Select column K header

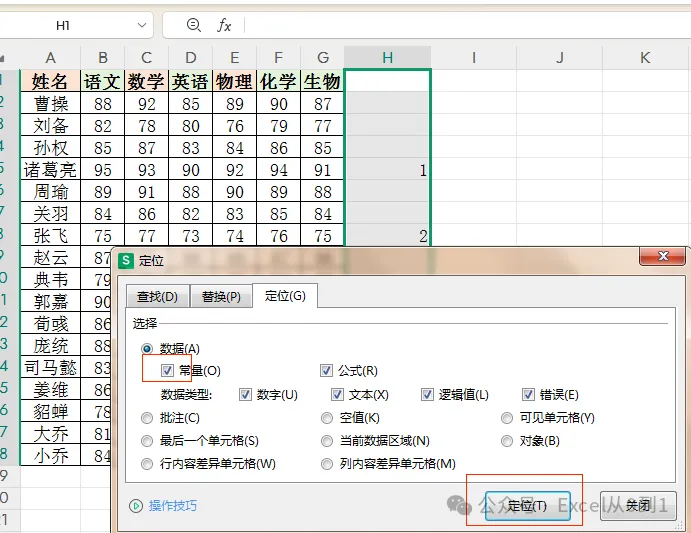tap(645, 58)
